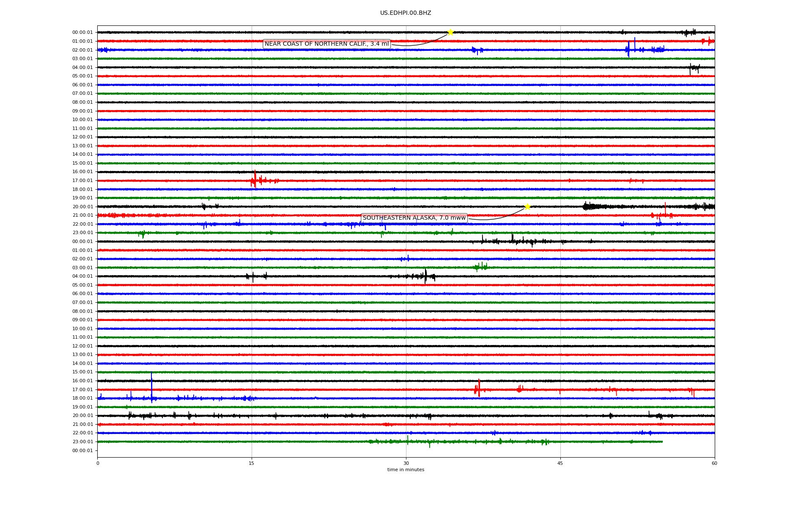Click the 15 tick label on x-axis

(x=252, y=463)
